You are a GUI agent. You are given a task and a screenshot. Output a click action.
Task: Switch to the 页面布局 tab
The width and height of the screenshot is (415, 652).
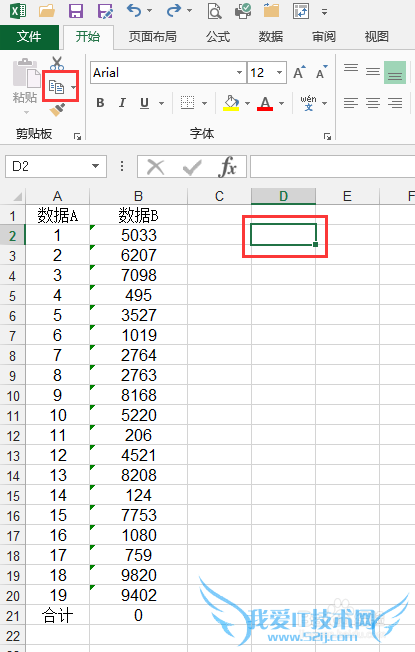[152, 37]
